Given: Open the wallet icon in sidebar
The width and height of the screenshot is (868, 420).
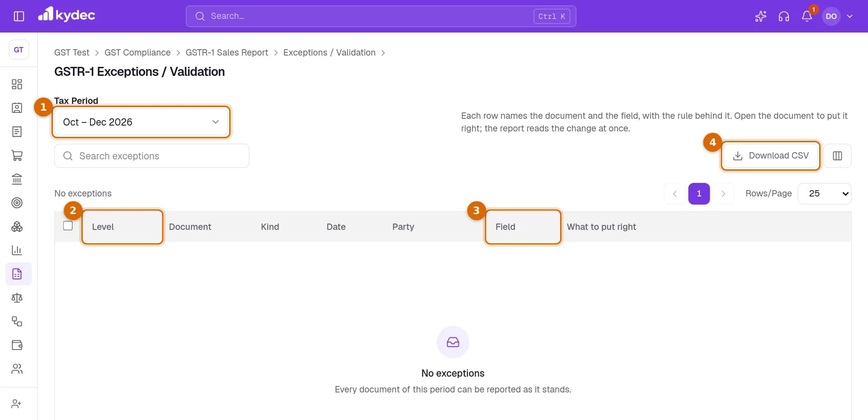Looking at the screenshot, I should 17,345.
